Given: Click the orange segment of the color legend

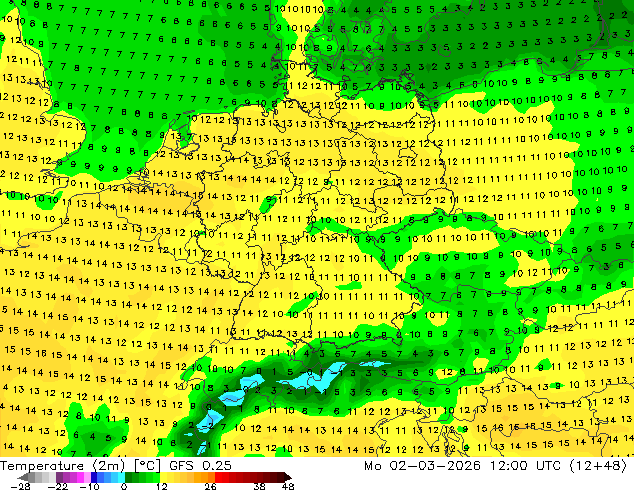Looking at the screenshot, I should click(x=205, y=477).
